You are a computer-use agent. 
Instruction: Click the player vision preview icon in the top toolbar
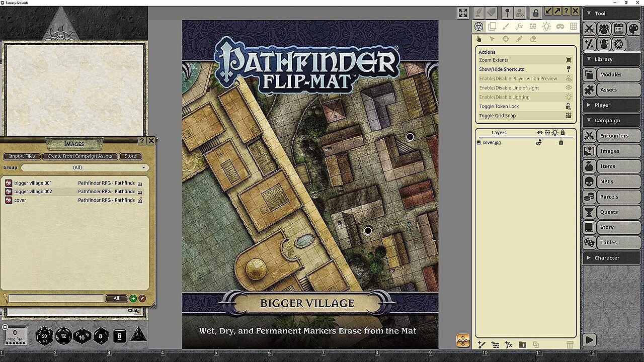(x=520, y=13)
